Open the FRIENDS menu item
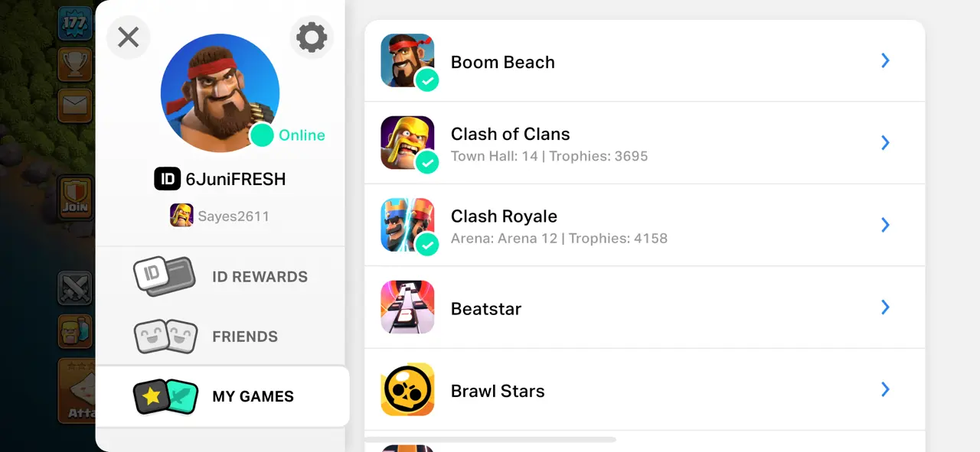This screenshot has width=980, height=452. pos(220,337)
